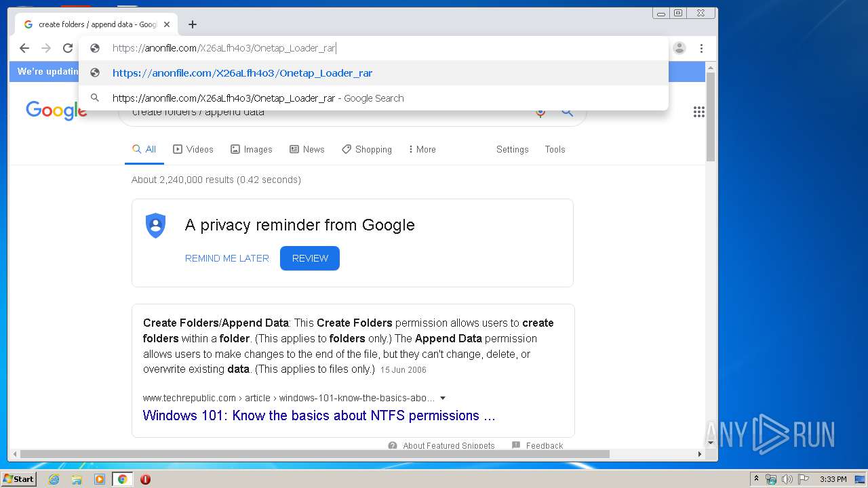Click the www.techrepublic.com breadcrumb URL
868x488 pixels.
pyautogui.click(x=289, y=398)
